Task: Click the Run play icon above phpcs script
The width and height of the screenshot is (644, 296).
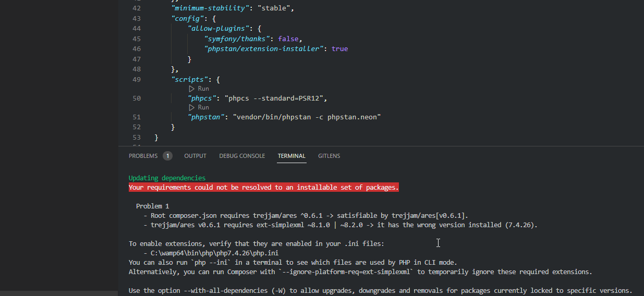Action: click(192, 89)
